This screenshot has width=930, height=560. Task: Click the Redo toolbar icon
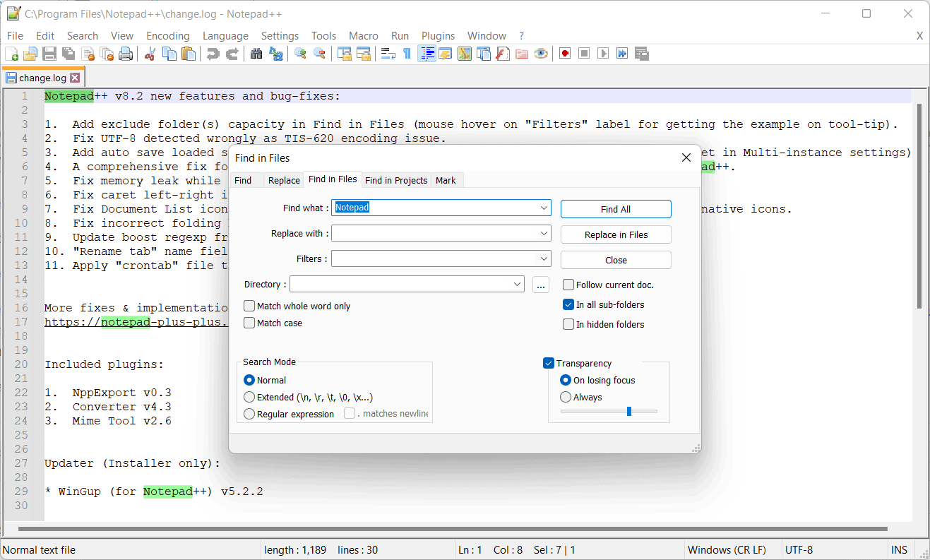coord(232,54)
